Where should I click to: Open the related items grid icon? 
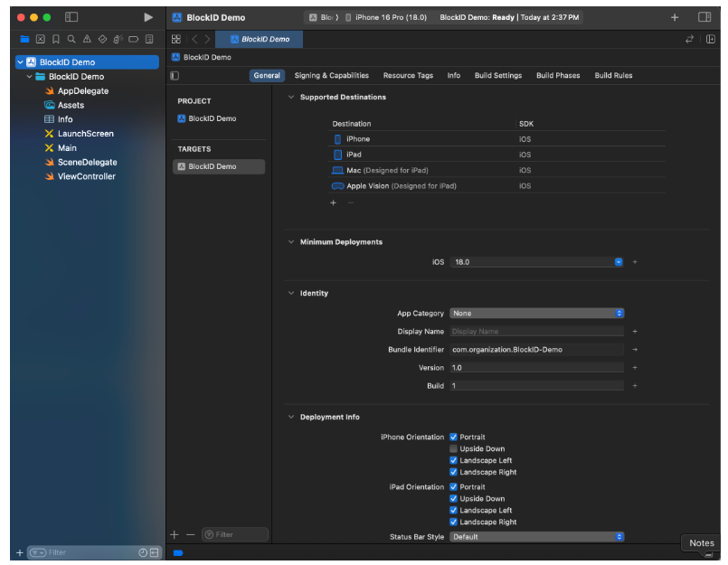pyautogui.click(x=176, y=39)
